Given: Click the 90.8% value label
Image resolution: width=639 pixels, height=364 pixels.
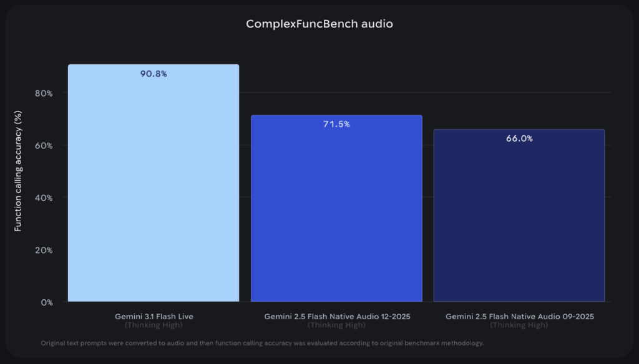Looking at the screenshot, I should click(x=154, y=74).
